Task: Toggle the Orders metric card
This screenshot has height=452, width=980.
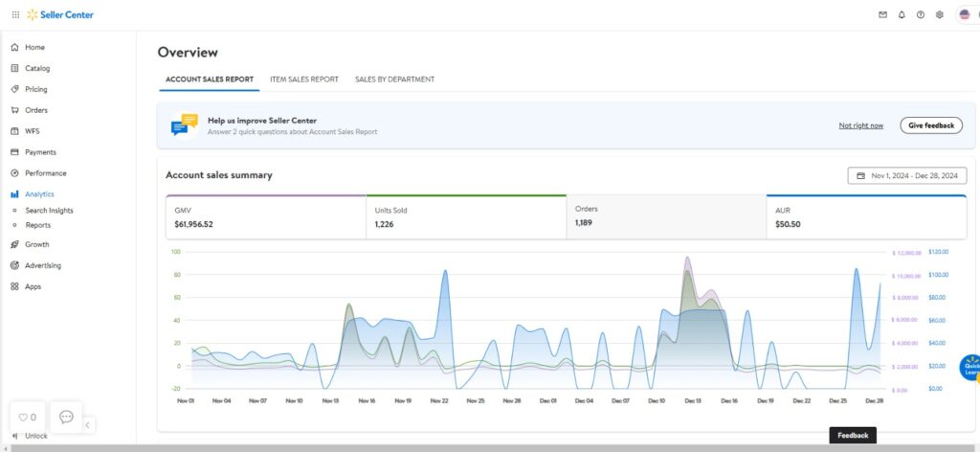Action: (x=666, y=216)
